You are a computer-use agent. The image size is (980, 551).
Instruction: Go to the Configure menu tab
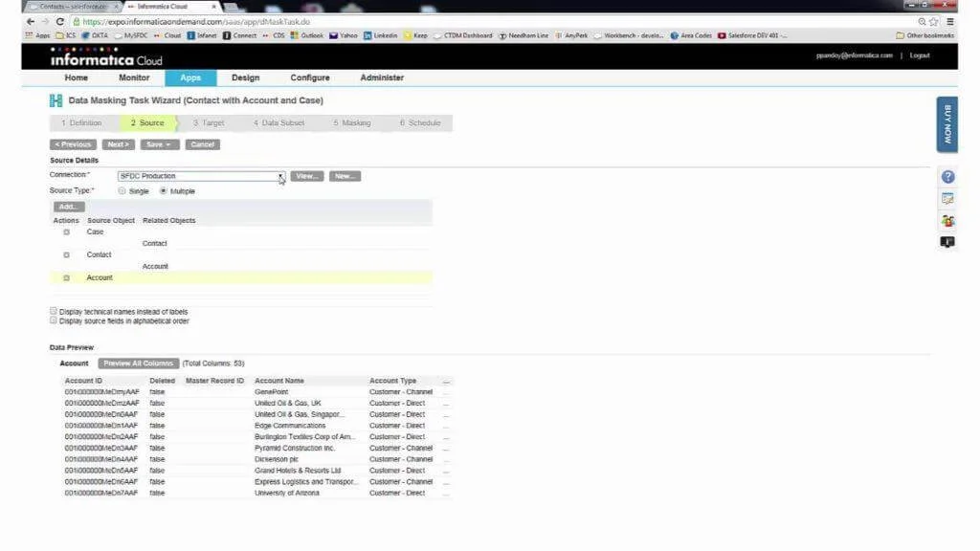(310, 78)
